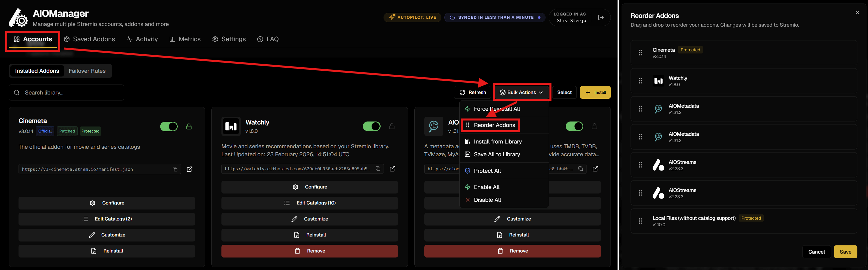Switch to the Failover Rules tab

click(87, 71)
